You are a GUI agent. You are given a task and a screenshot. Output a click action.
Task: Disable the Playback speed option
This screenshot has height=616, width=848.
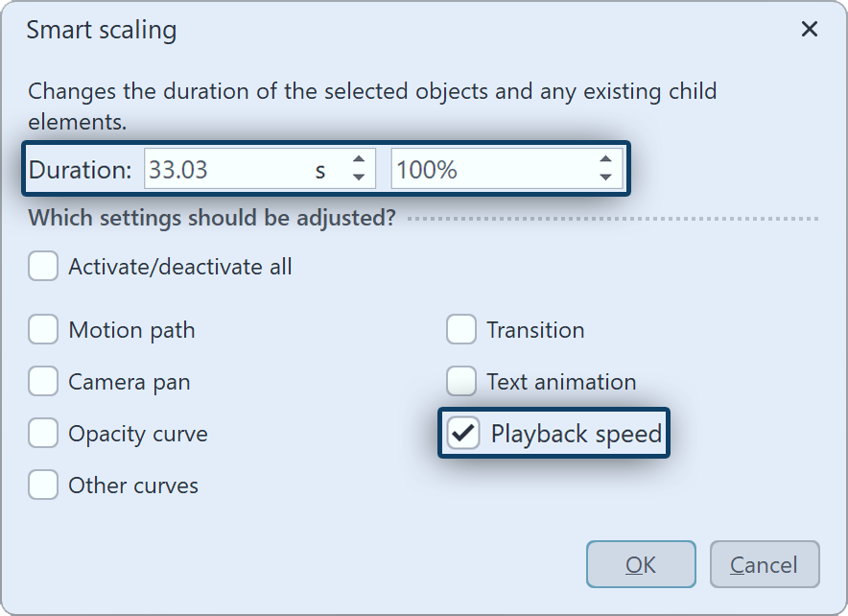pos(465,434)
